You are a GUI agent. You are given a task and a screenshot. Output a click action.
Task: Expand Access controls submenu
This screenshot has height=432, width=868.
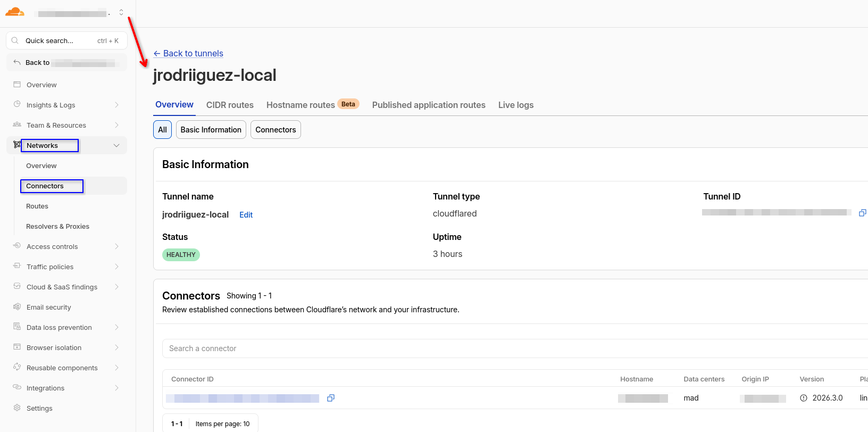coord(116,246)
